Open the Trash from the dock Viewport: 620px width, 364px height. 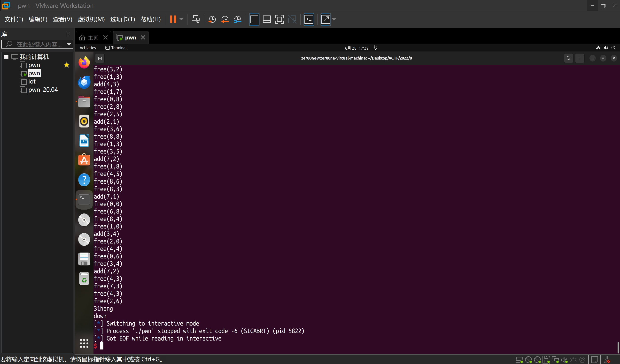84,279
